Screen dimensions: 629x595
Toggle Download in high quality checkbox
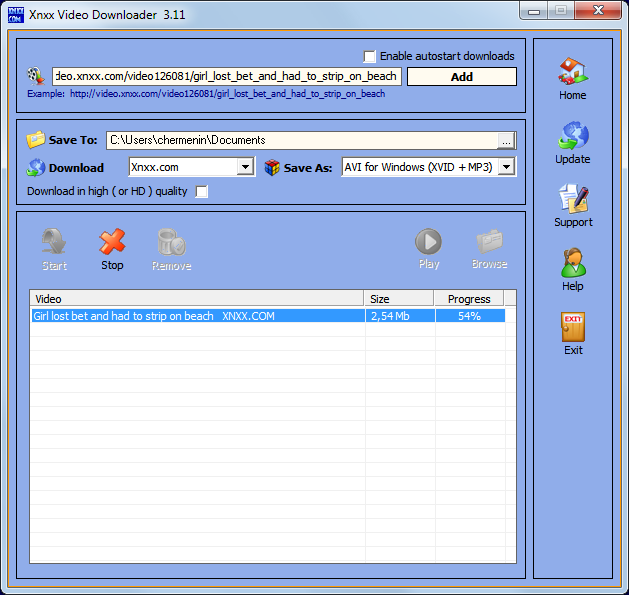click(201, 191)
